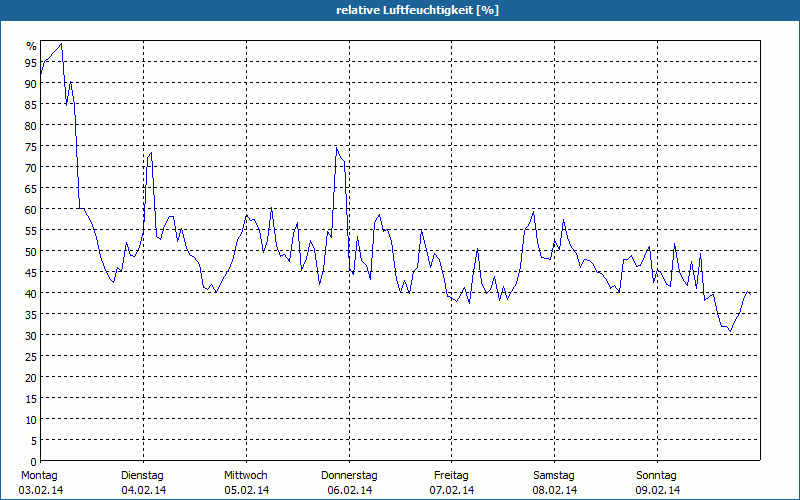Click the 'Montag' day label
Viewport: 800px width, 500px height.
pyautogui.click(x=40, y=475)
